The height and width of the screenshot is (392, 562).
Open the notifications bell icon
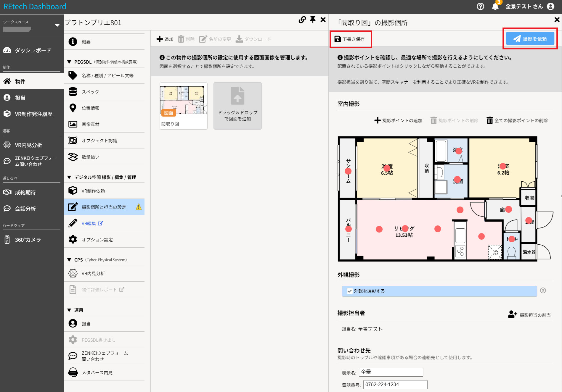click(x=495, y=7)
